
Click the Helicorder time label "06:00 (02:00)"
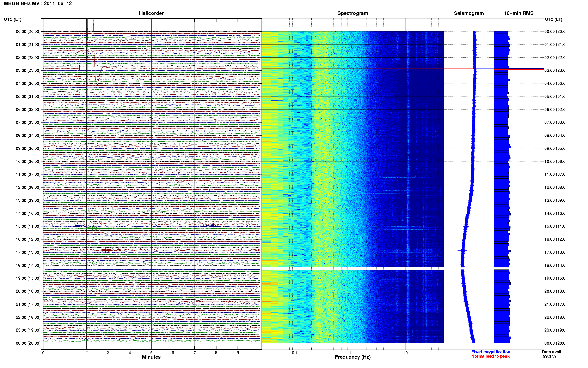[28, 109]
